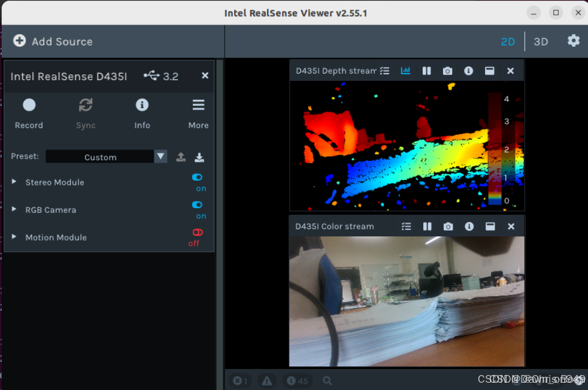
Task: Show Color stream info overlay
Action: click(x=469, y=226)
